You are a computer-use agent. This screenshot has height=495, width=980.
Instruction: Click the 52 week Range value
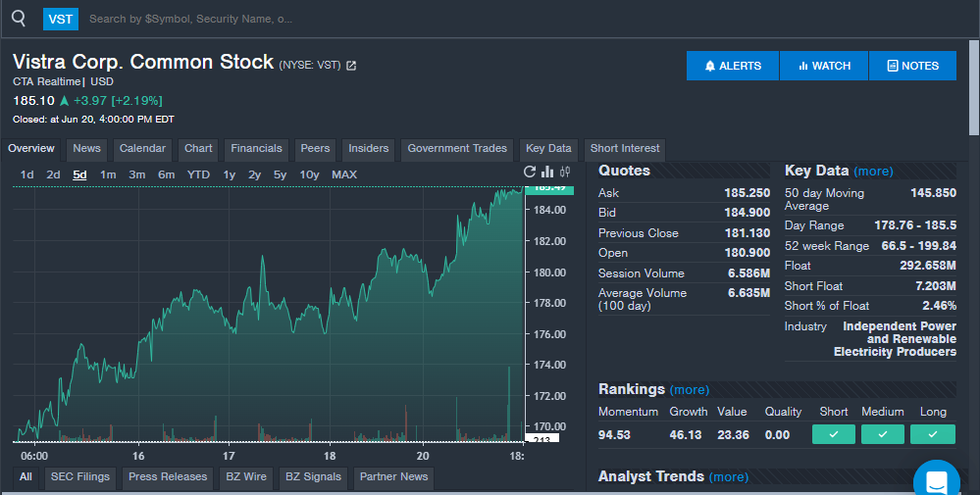919,246
